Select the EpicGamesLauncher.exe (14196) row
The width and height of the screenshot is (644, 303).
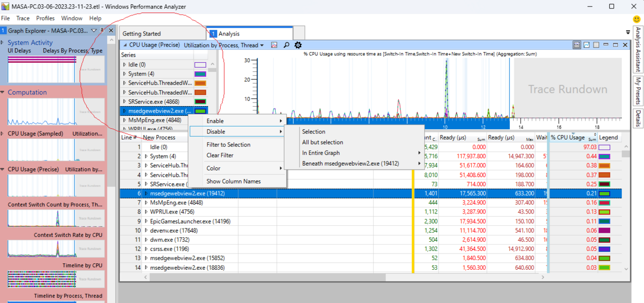[x=370, y=221]
